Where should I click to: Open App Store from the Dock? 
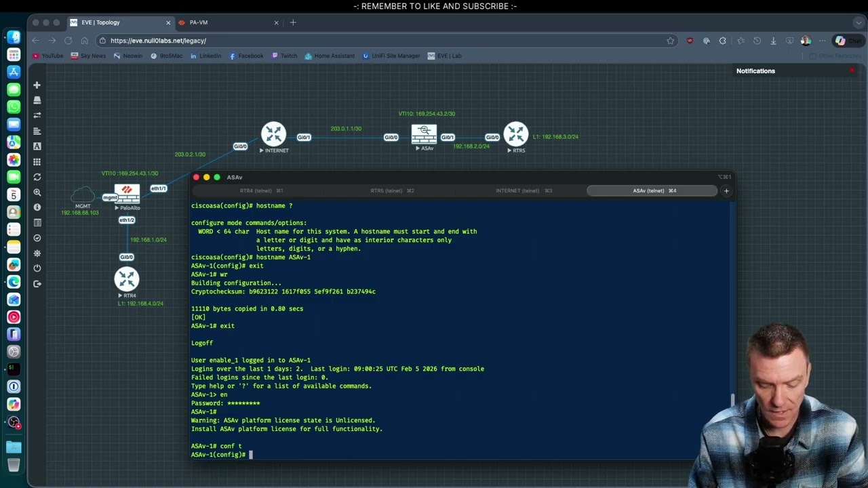click(14, 72)
